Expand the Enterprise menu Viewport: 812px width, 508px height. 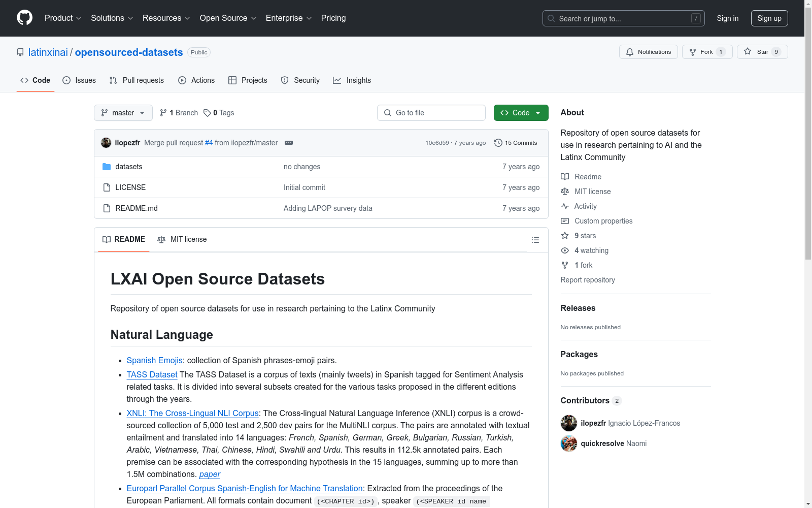[x=289, y=18]
